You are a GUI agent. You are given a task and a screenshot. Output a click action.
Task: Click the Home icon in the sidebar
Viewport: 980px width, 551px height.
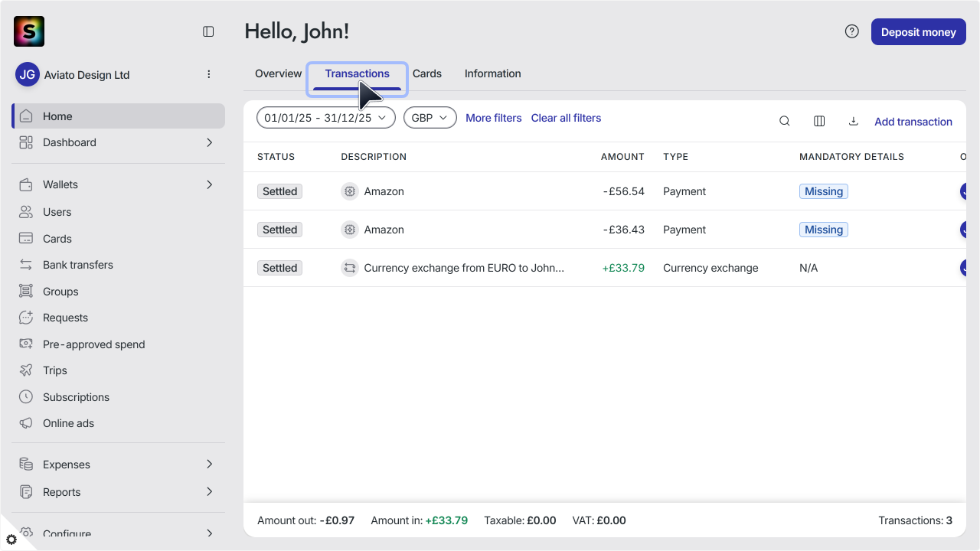26,116
